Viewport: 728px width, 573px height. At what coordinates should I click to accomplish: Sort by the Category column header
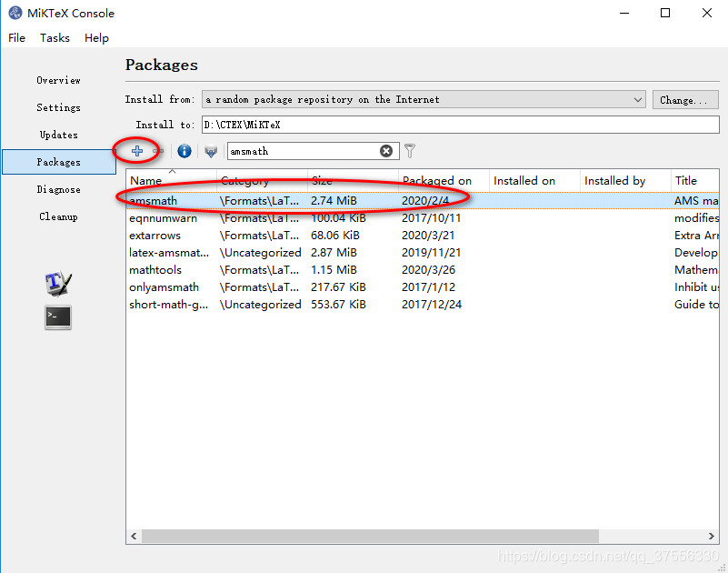point(262,180)
